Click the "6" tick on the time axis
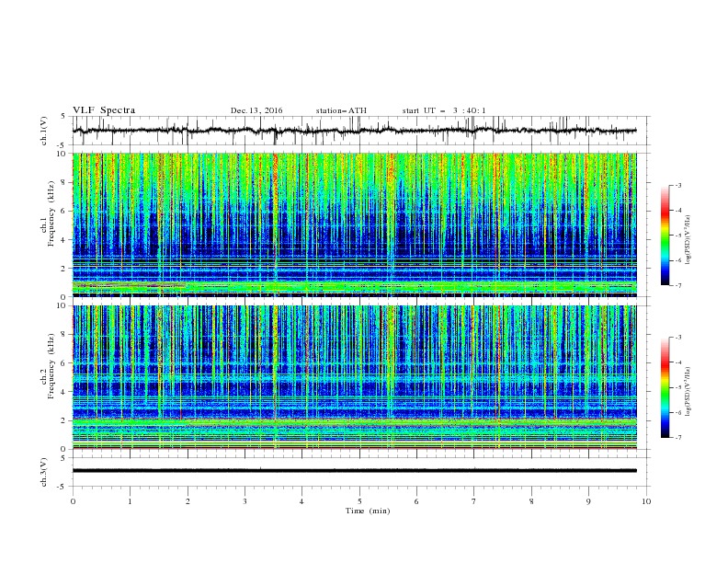 (x=417, y=501)
